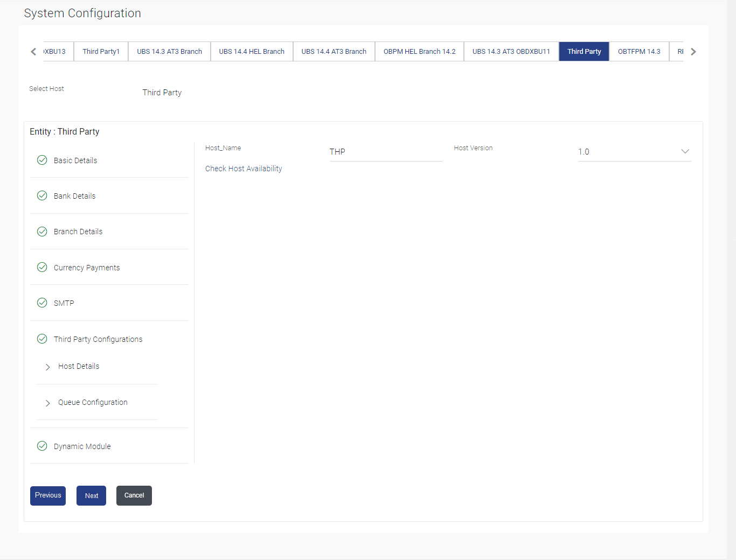Viewport: 736px width, 560px height.
Task: Click the right tab scroll arrow
Action: (x=693, y=52)
